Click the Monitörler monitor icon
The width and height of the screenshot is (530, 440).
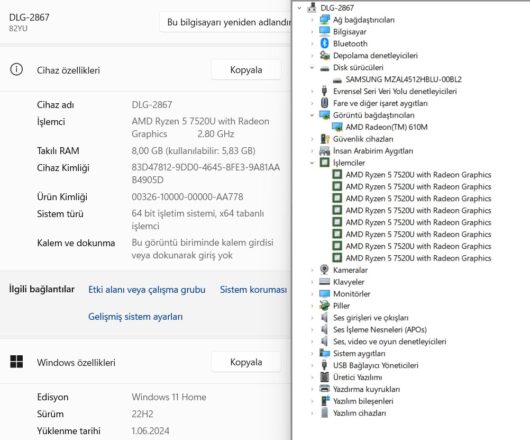pyautogui.click(x=324, y=293)
